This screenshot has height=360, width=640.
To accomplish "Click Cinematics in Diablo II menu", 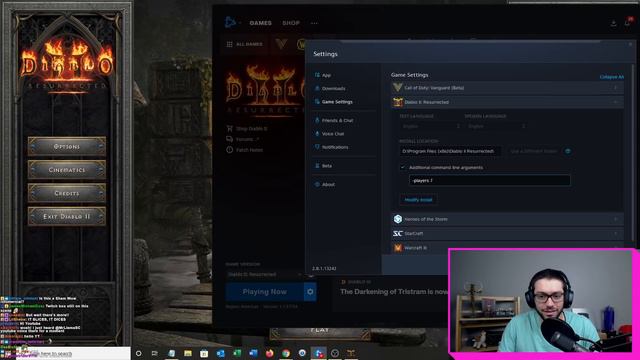I will click(x=67, y=169).
